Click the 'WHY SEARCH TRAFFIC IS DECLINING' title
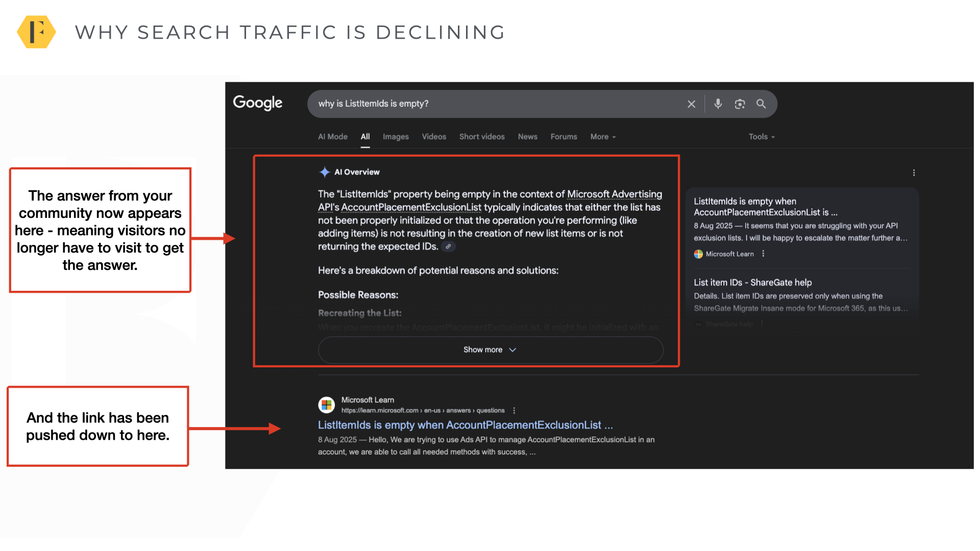 290,32
